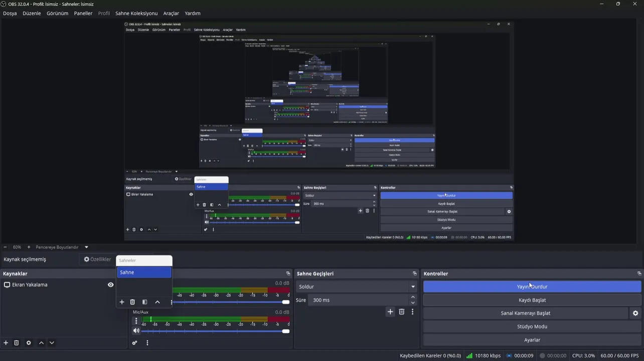The width and height of the screenshot is (644, 361).
Task: Float the Sahne Geçişleri dock icon
Action: pos(415,274)
